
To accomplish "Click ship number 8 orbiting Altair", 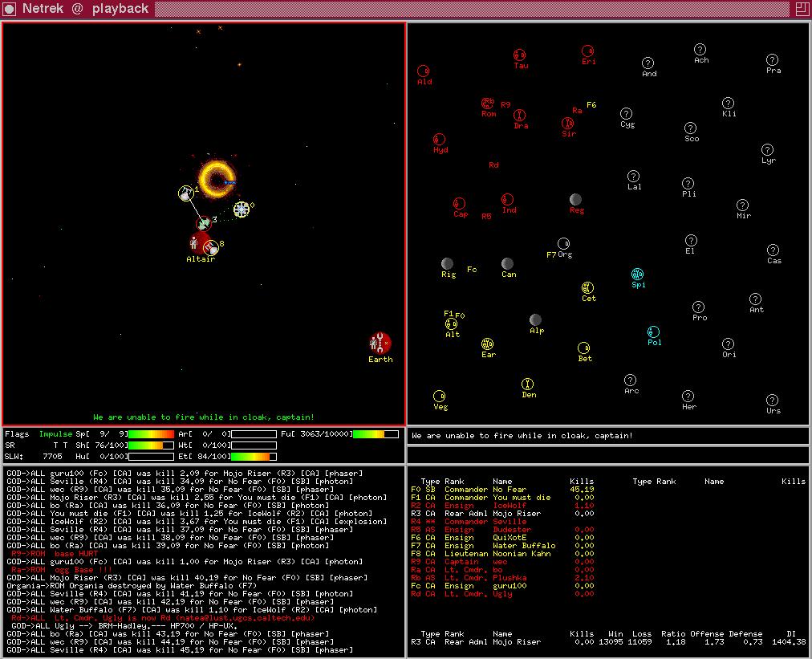I will pyautogui.click(x=211, y=248).
